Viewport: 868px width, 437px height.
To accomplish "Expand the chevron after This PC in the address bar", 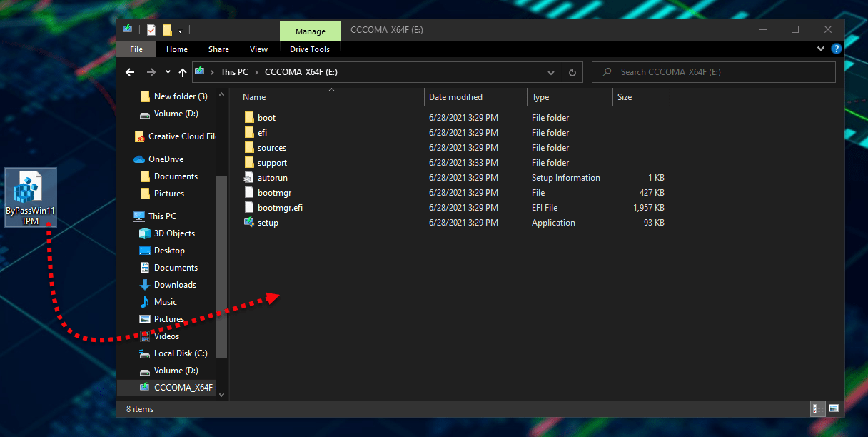I will pos(256,72).
